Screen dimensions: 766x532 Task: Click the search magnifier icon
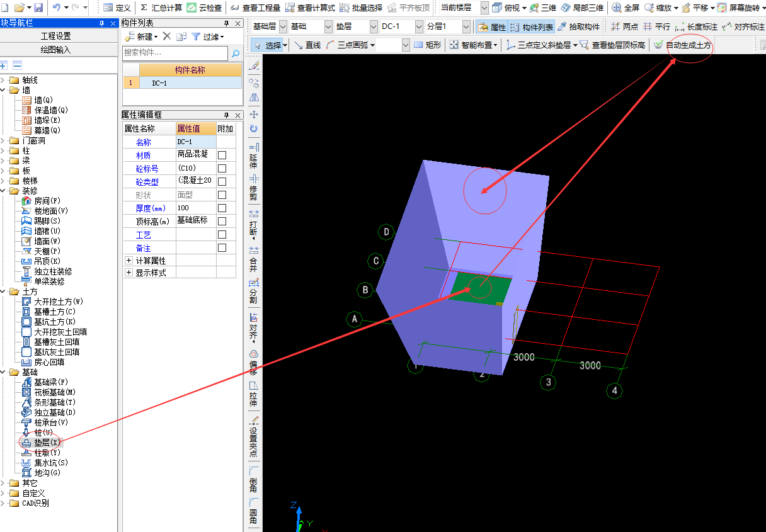pyautogui.click(x=236, y=54)
